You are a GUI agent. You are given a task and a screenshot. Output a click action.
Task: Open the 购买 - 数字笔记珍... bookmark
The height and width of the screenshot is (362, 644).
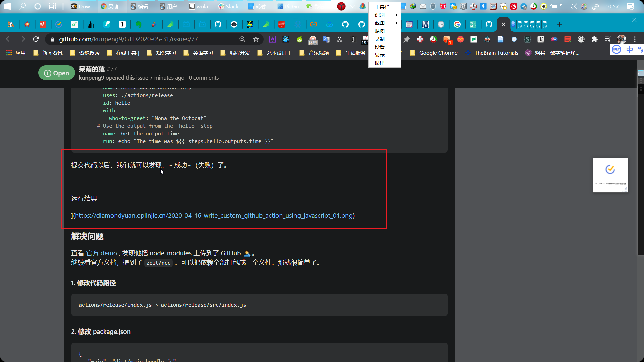click(552, 53)
